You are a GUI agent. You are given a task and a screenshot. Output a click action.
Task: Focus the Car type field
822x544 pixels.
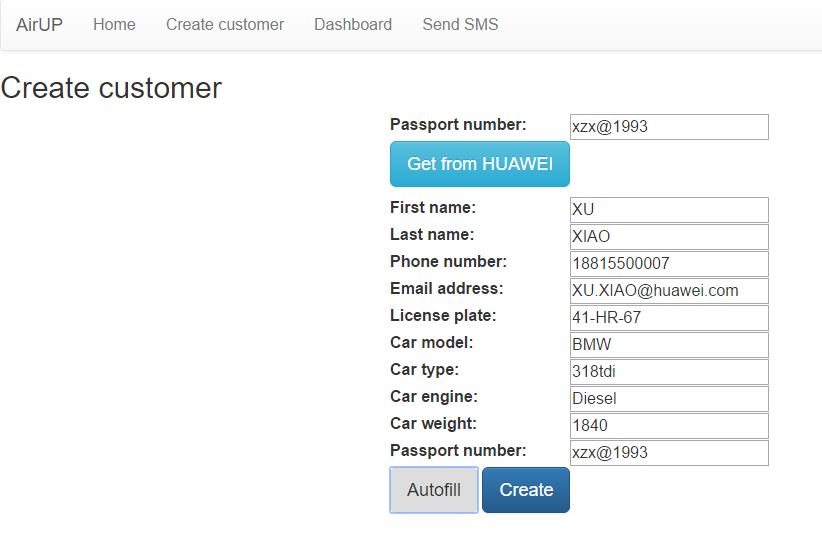click(x=669, y=372)
